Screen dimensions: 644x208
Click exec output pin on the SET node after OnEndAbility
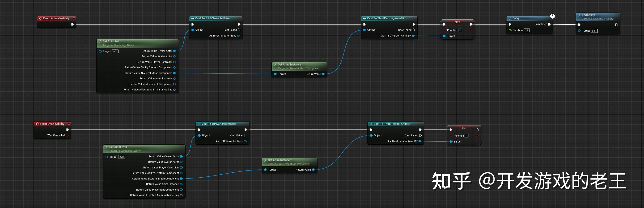[478, 130]
